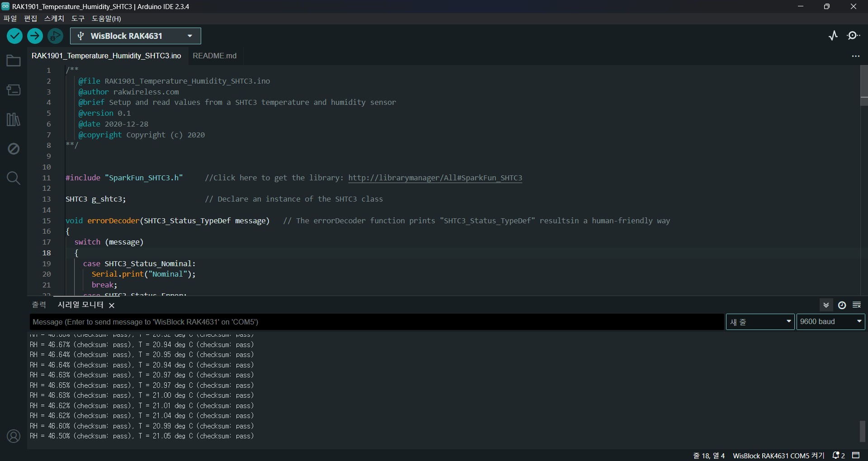The width and height of the screenshot is (868, 461).
Task: Click the 'SHTC3 g_shtc3;' declaration
Action: (x=96, y=199)
